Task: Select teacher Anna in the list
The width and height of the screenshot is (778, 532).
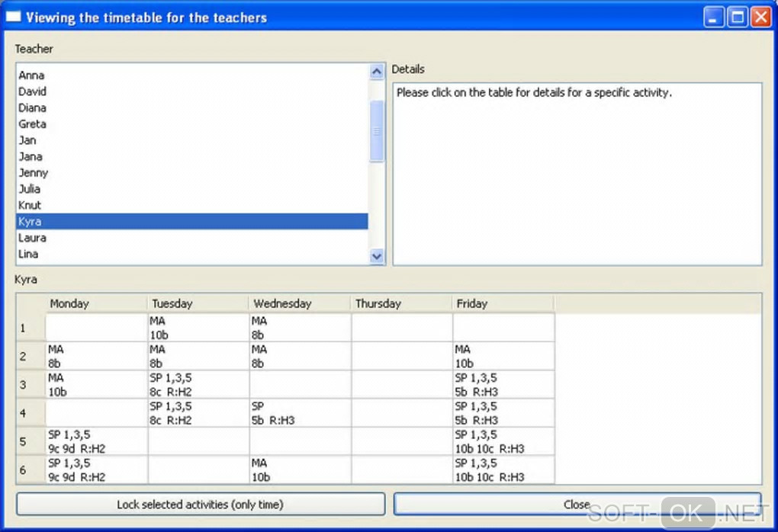Action: (192, 75)
